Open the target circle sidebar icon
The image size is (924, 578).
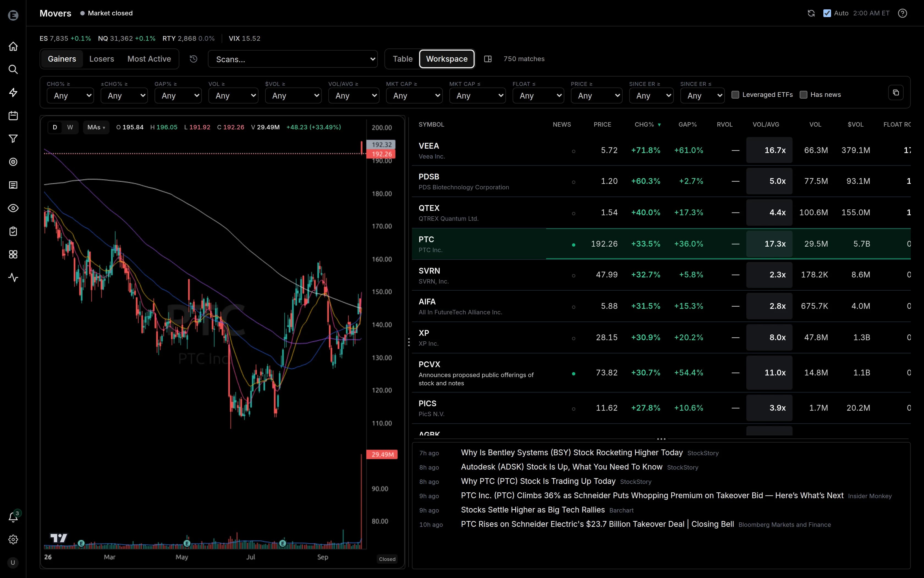click(x=13, y=162)
